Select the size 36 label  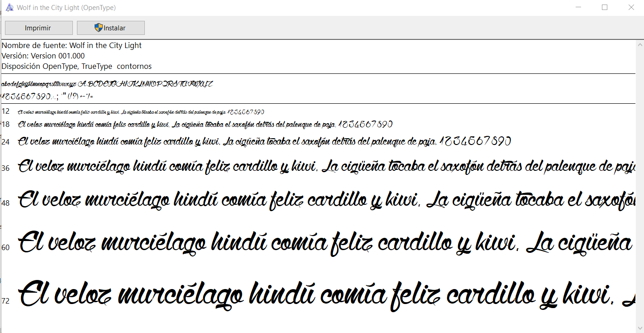[5, 168]
